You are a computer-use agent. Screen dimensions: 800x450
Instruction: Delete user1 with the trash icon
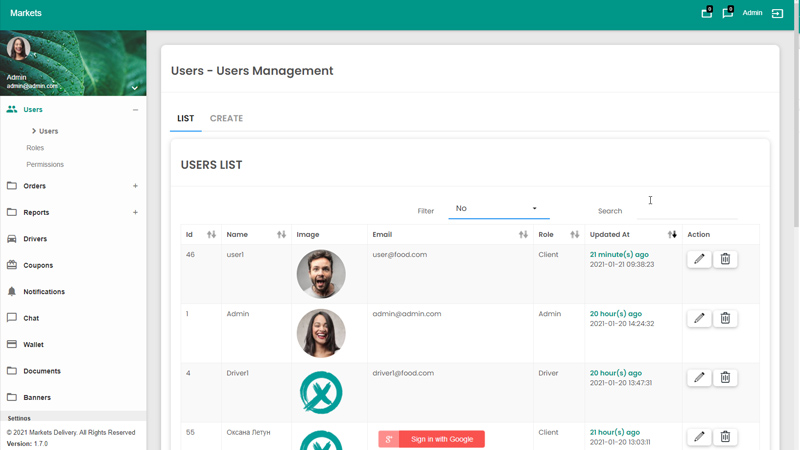tap(725, 259)
